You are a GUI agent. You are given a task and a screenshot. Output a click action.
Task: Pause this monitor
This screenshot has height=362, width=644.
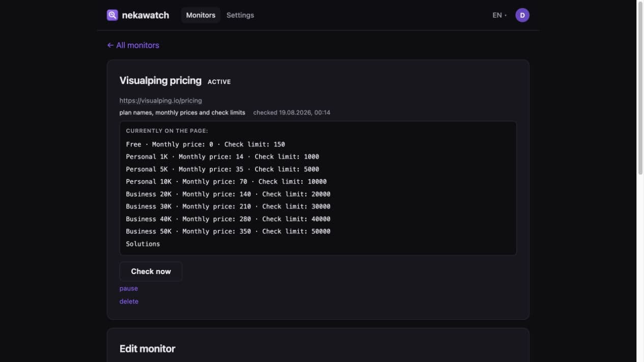129,288
